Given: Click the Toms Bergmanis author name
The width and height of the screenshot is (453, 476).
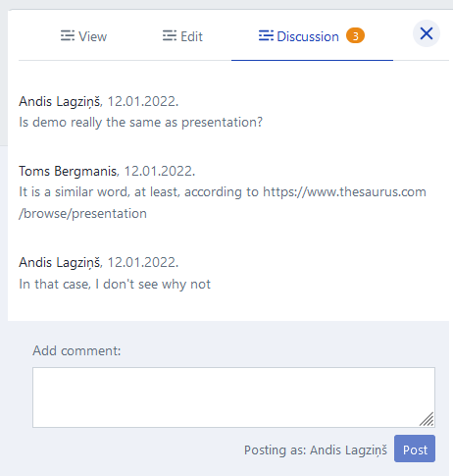Looking at the screenshot, I should pos(68,171).
